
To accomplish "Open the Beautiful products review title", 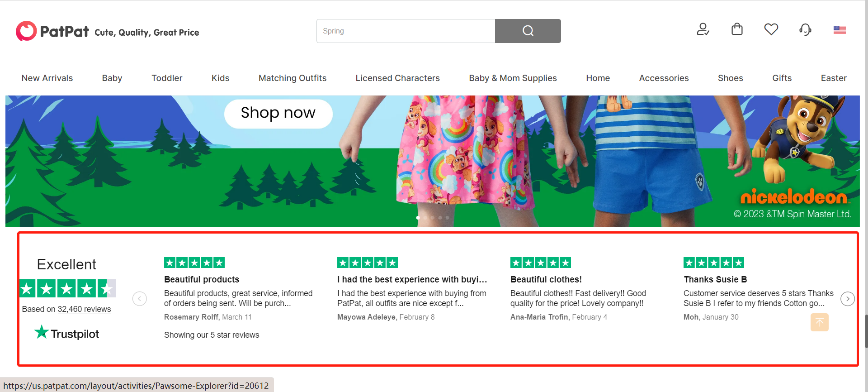I will pos(202,279).
